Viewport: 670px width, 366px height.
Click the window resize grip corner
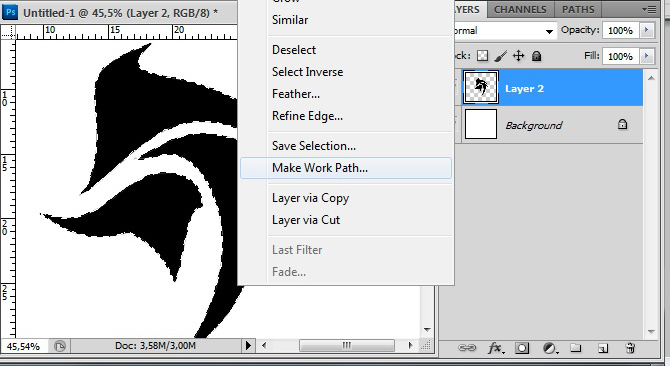click(426, 346)
